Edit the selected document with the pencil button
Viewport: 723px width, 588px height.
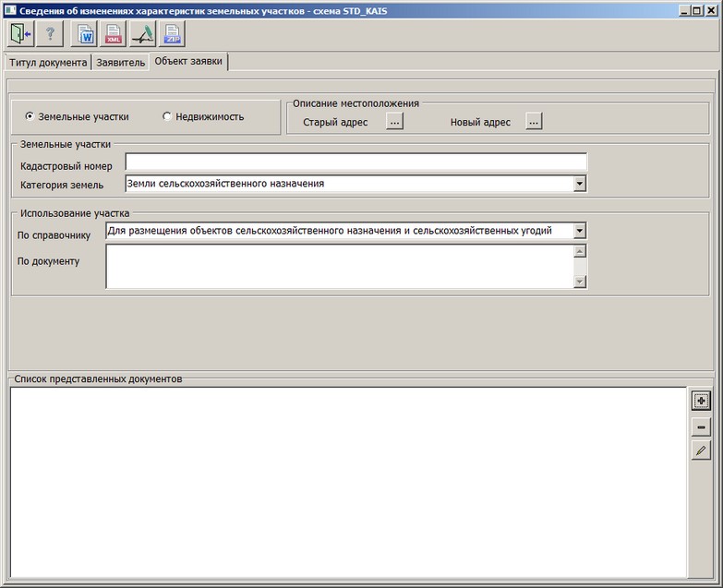pos(701,451)
